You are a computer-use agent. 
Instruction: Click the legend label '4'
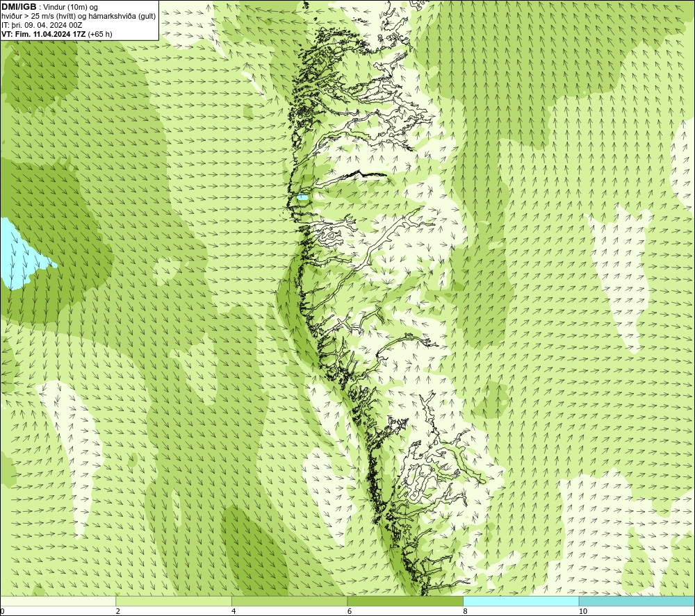(x=234, y=611)
